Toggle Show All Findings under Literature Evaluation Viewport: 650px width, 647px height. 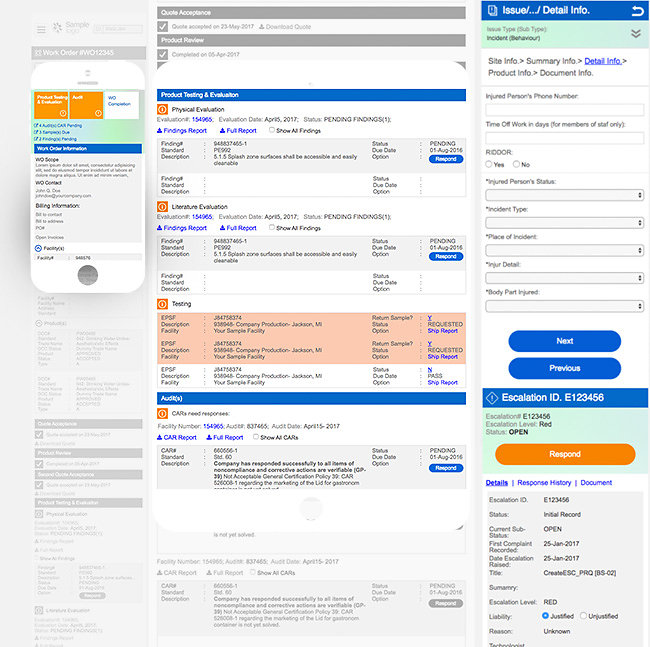272,228
